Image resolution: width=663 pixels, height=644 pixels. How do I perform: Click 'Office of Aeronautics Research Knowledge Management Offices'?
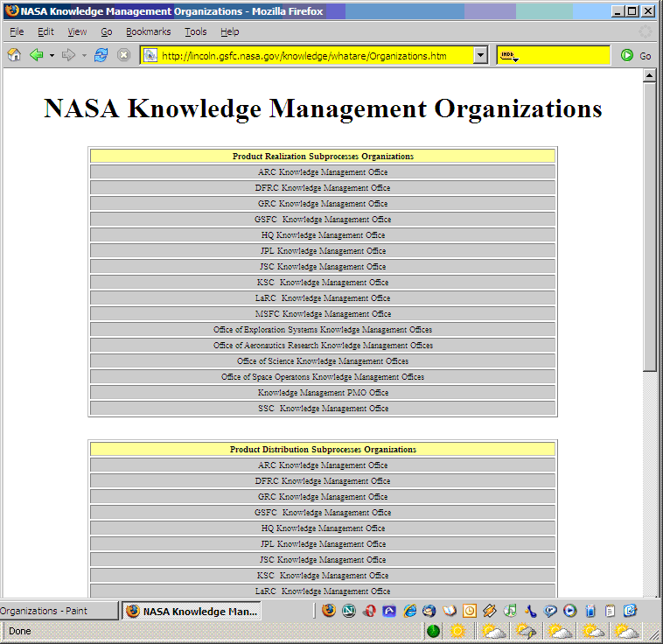(323, 346)
